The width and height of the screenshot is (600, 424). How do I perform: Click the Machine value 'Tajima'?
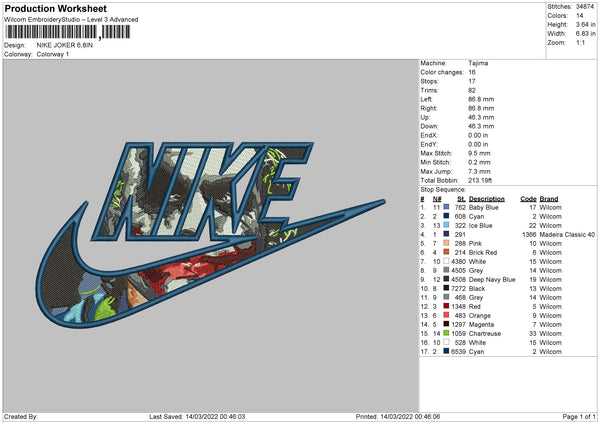click(x=478, y=63)
